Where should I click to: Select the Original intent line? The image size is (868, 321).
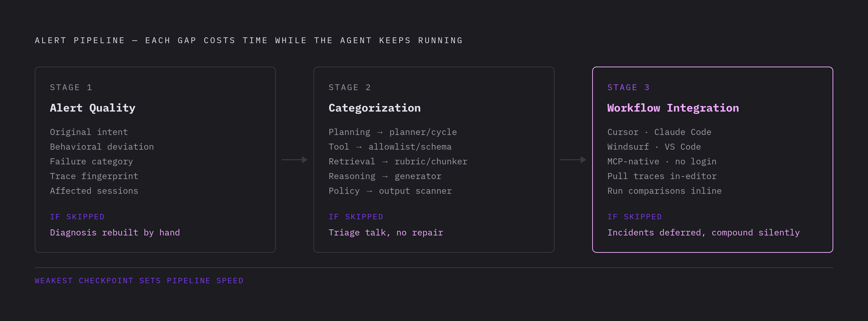coord(89,132)
